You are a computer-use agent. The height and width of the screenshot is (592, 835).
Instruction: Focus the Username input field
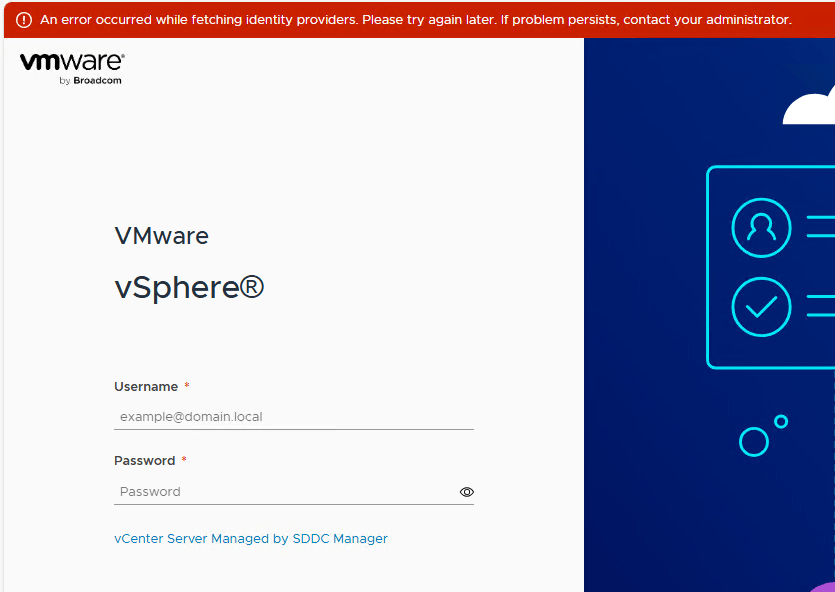click(x=293, y=417)
